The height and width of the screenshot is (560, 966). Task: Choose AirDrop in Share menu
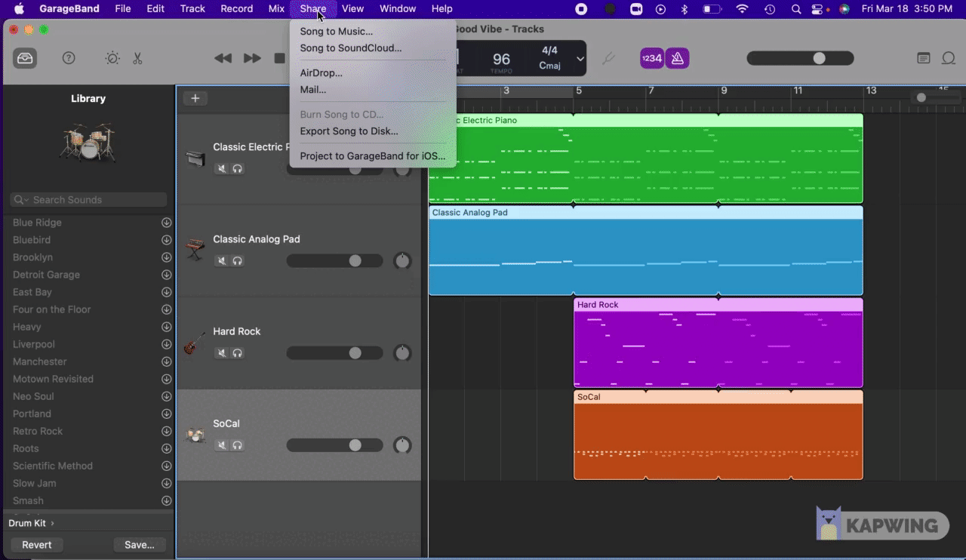(373, 73)
